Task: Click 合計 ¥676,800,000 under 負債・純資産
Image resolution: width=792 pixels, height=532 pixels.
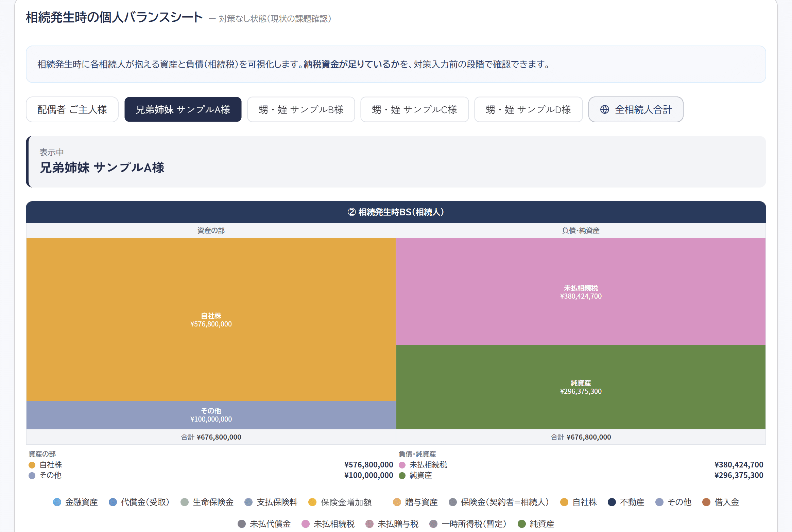Action: tap(581, 437)
